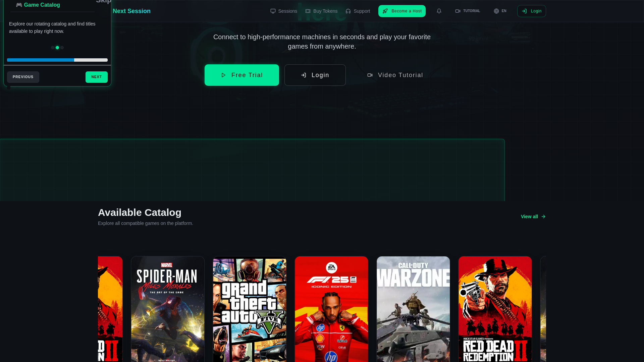The height and width of the screenshot is (362, 644).
Task: Open F1 25 Iconic Edition game cover
Action: click(x=331, y=309)
